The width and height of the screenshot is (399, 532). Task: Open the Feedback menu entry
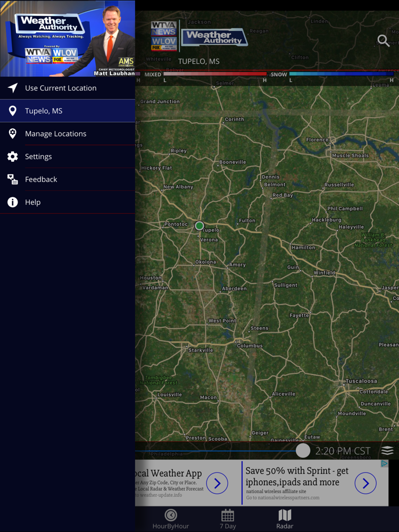pyautogui.click(x=68, y=179)
